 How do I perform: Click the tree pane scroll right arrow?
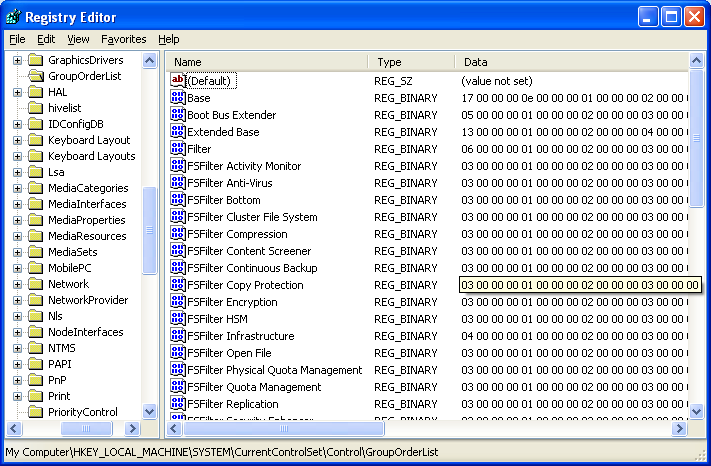pyautogui.click(x=132, y=428)
